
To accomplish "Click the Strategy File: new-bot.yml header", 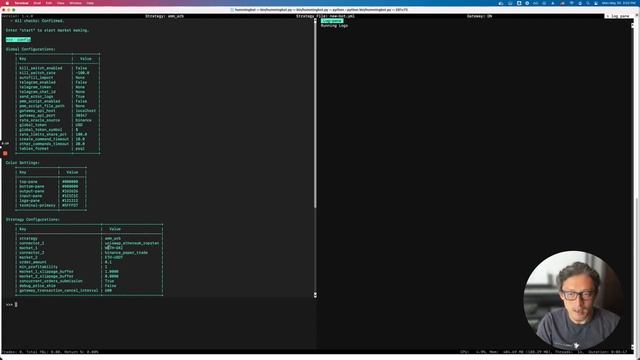I will pyautogui.click(x=325, y=16).
